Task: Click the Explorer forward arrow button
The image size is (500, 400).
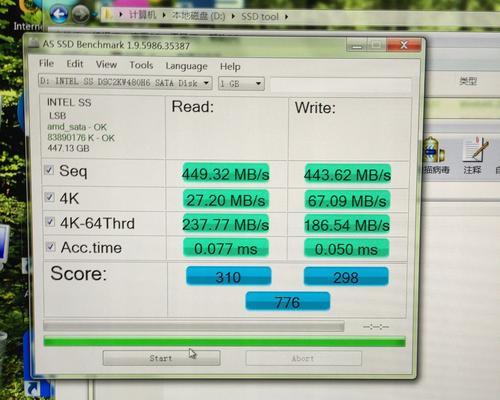Action: [81, 15]
